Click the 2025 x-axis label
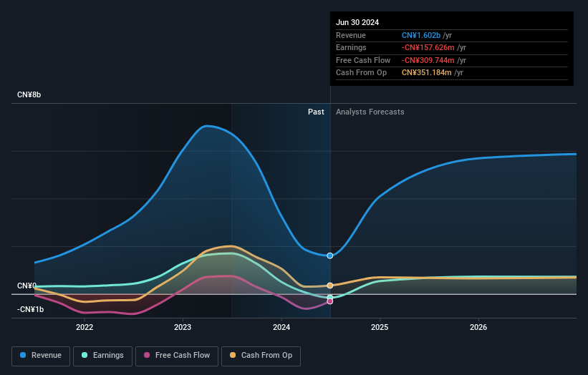 click(380, 327)
